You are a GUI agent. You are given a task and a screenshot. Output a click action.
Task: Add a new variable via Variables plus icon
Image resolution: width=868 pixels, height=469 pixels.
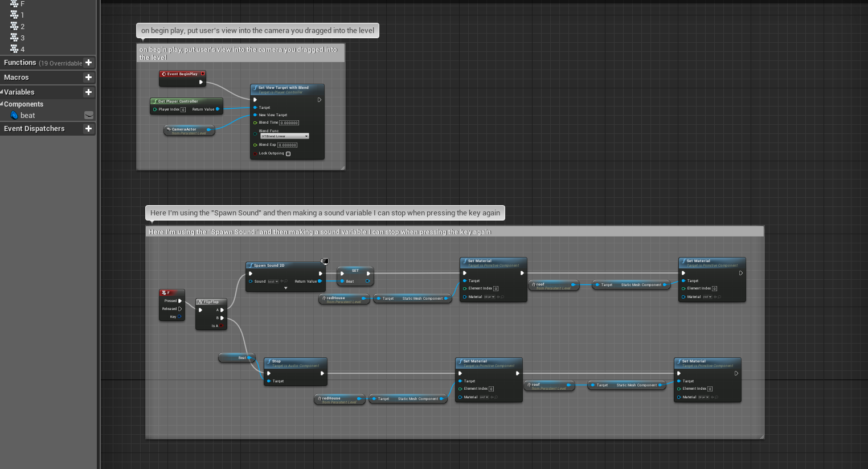click(x=88, y=92)
